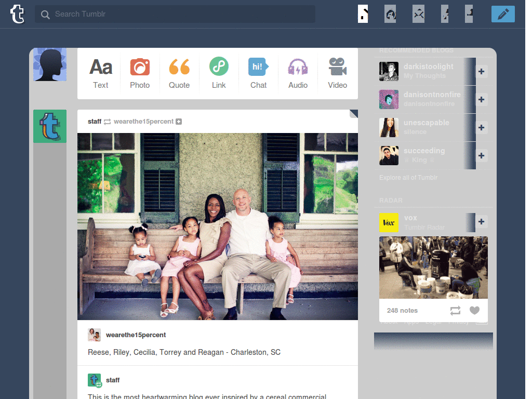
Task: Reblog the Radar post
Action: click(x=455, y=311)
